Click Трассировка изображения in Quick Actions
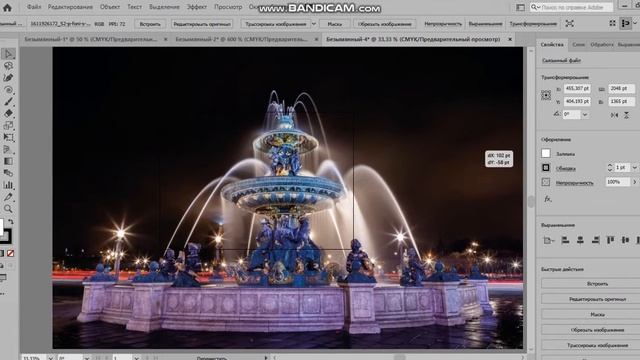Image resolution: width=640 pixels, height=360 pixels. 598,346
